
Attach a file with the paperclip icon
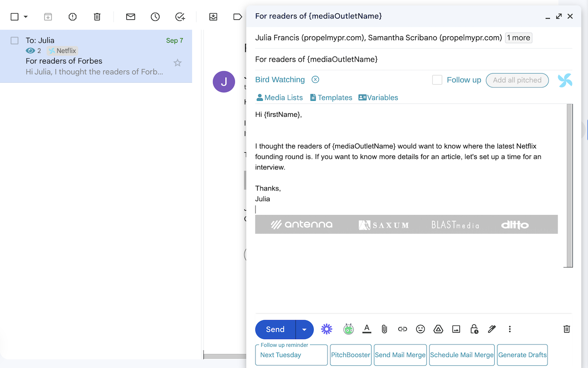coord(384,329)
